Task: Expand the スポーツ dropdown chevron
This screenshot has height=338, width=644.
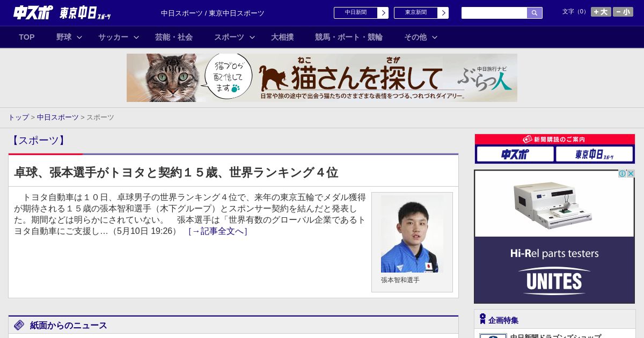Action: (x=252, y=37)
